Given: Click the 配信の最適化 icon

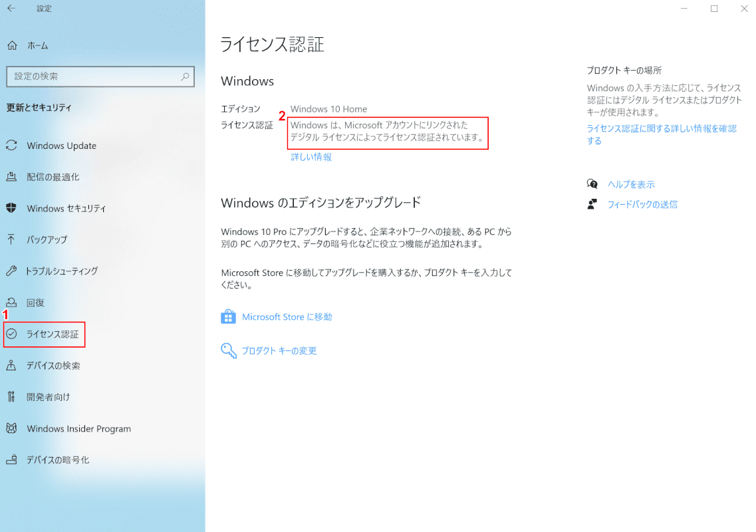Looking at the screenshot, I should (x=11, y=176).
